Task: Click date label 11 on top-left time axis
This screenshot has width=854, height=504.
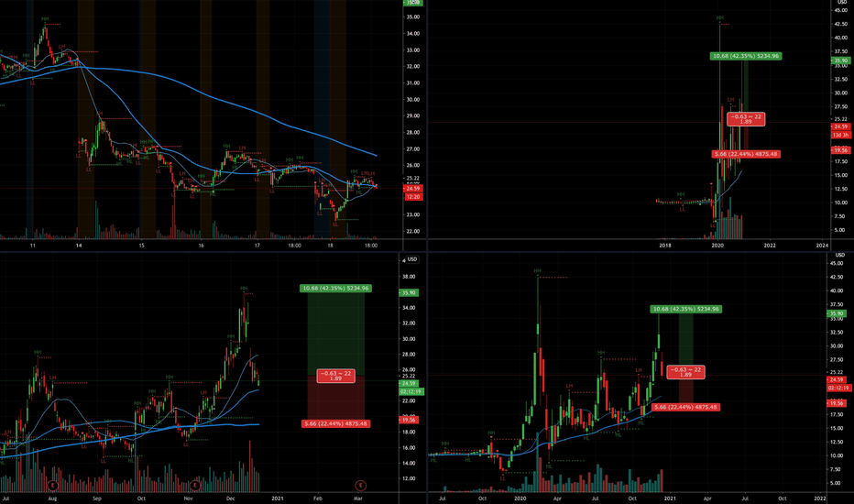Action: pos(33,246)
